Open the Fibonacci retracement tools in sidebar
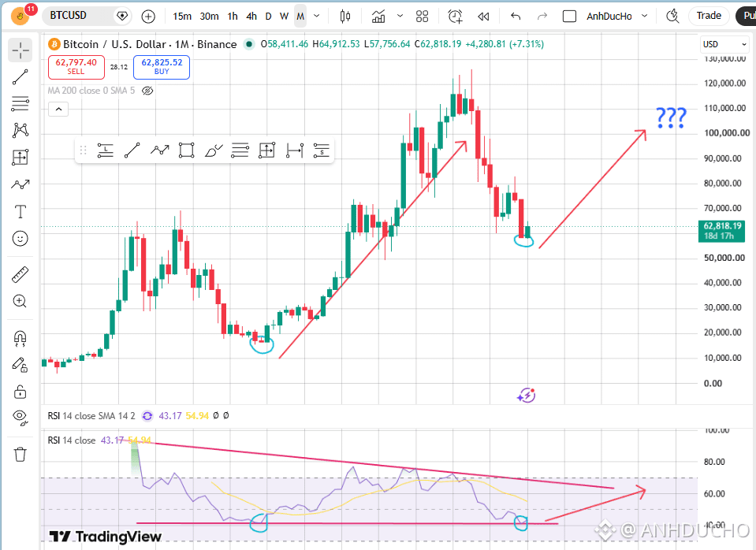This screenshot has height=550, width=756. pos(20,104)
